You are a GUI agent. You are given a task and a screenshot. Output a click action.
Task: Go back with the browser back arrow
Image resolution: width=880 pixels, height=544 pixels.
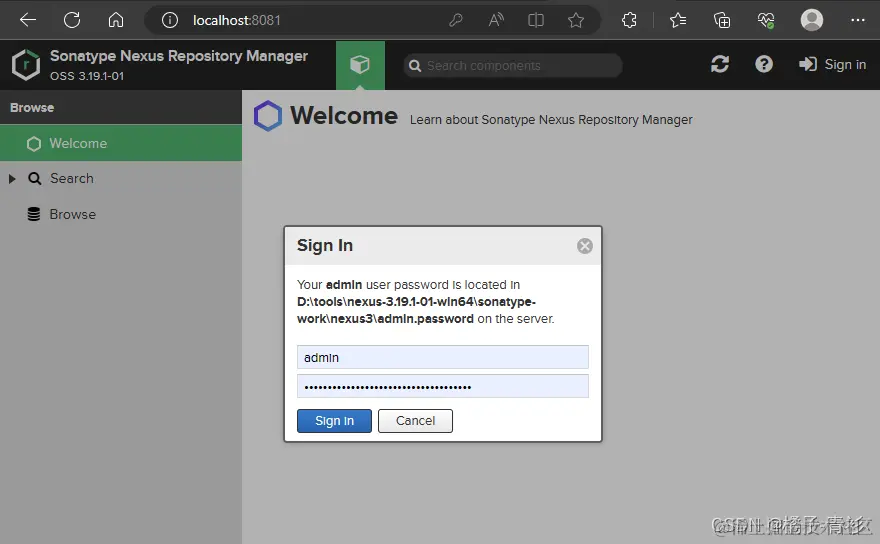[28, 20]
